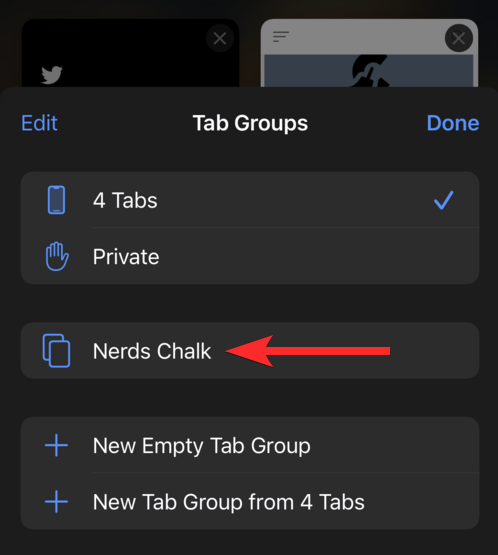Close the grey tab on the right with X
The image size is (498, 555).
tap(459, 38)
